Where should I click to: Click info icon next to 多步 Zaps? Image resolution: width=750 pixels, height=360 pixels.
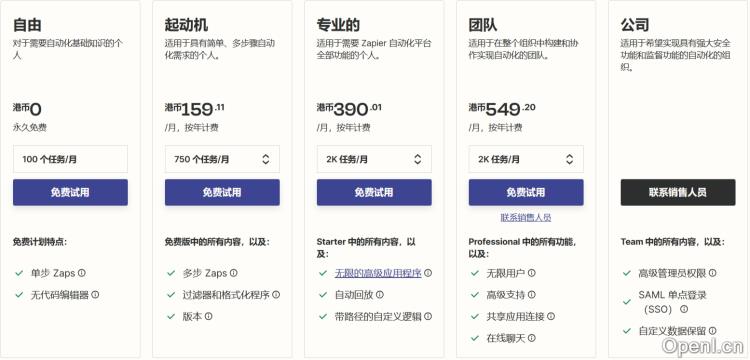(233, 273)
